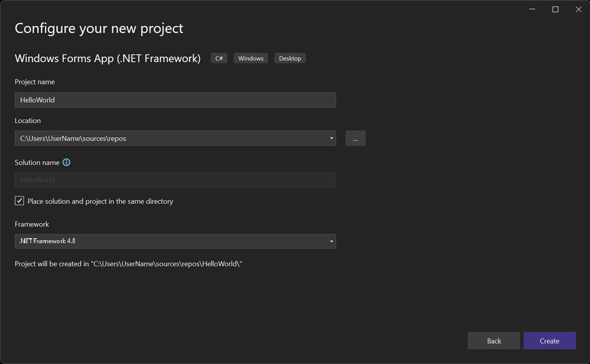Select the Windows platform tag
Screen dimensions: 590x364
[251, 58]
